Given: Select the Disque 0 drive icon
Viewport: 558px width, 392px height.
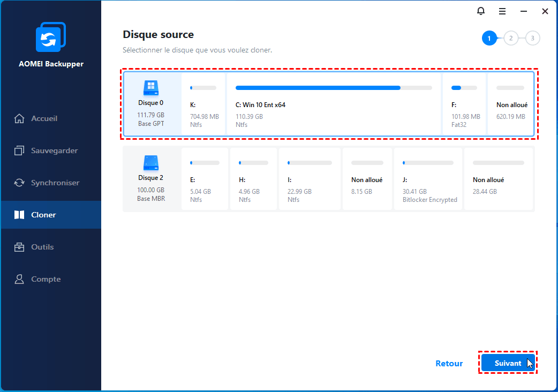Looking at the screenshot, I should (151, 88).
